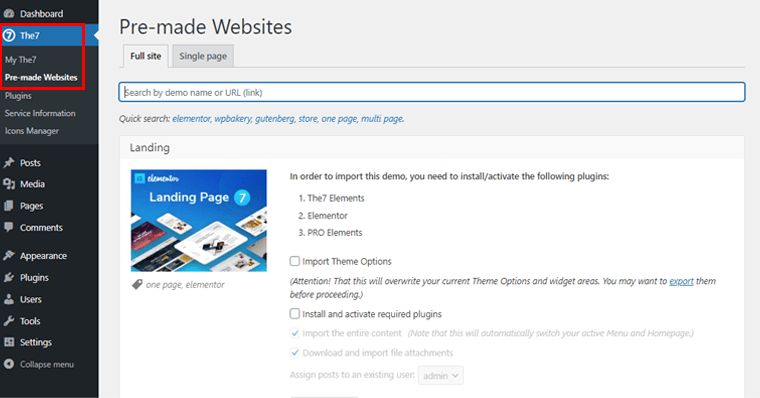Open Service Information submenu item
This screenshot has height=398, width=760.
[40, 113]
